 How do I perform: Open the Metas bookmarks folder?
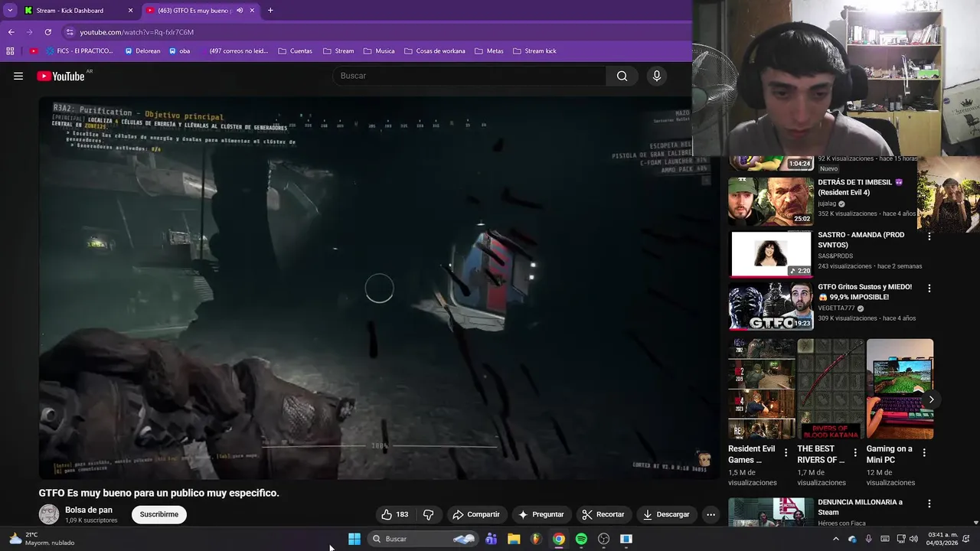tap(488, 51)
